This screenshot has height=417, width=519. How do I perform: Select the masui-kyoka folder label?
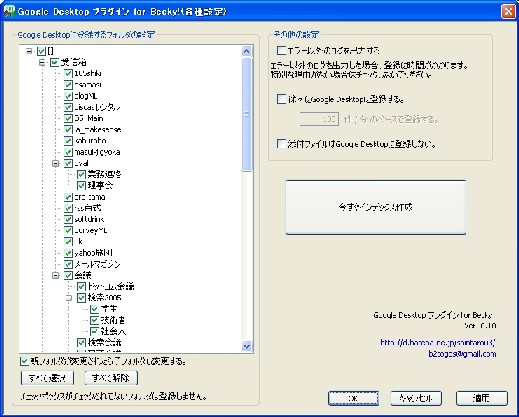point(97,152)
